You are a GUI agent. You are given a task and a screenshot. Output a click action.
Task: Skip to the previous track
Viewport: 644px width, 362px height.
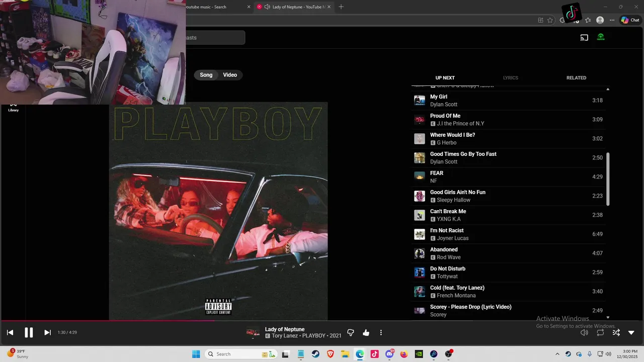[x=10, y=332]
